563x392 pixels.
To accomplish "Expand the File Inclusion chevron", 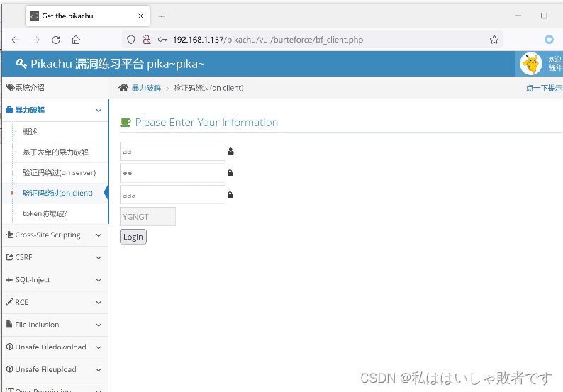I will pyautogui.click(x=99, y=325).
